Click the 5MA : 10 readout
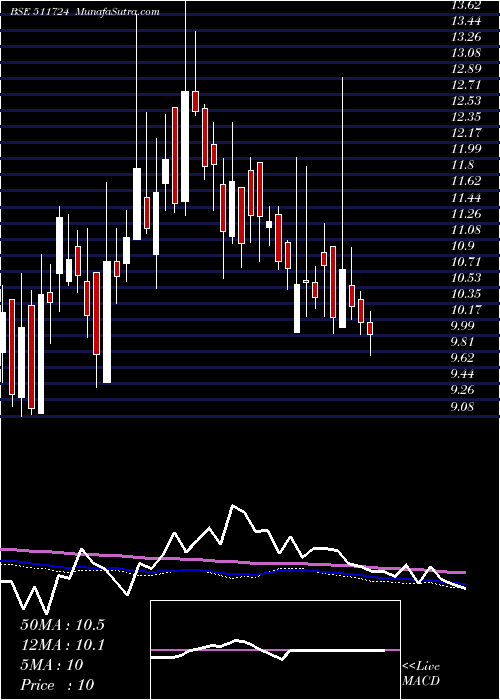500x700 pixels. pos(52,665)
